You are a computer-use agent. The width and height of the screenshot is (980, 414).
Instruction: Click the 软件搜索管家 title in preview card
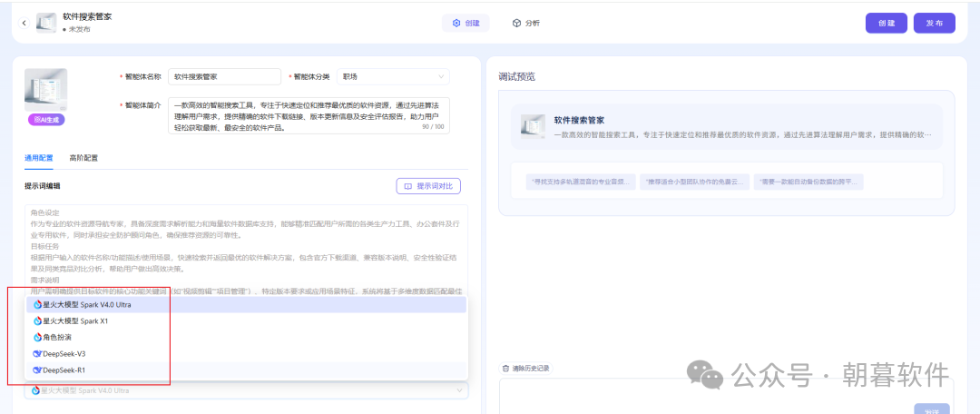click(579, 120)
